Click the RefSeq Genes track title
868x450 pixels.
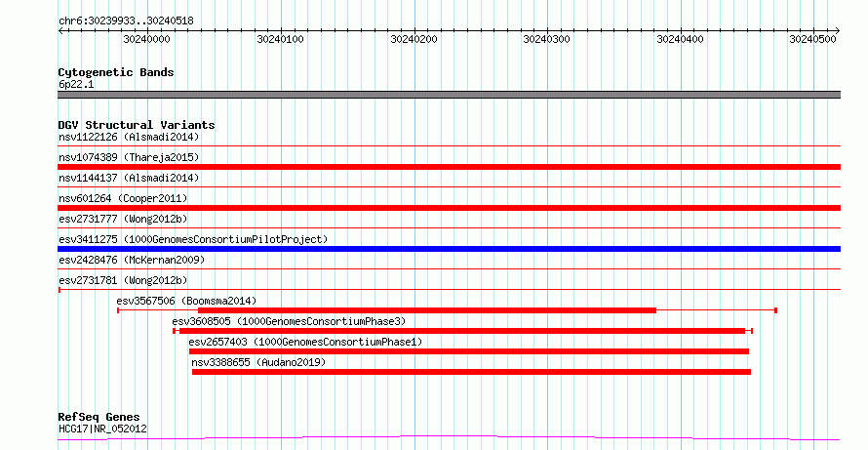point(99,417)
